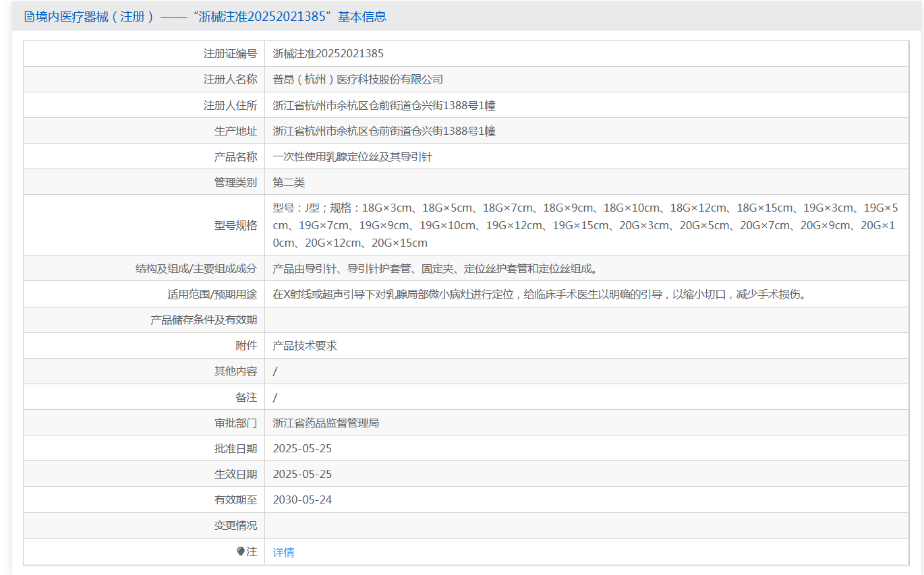Click the 产品储存条件及有效期 label
Screen dimensions: 924x575
point(204,320)
